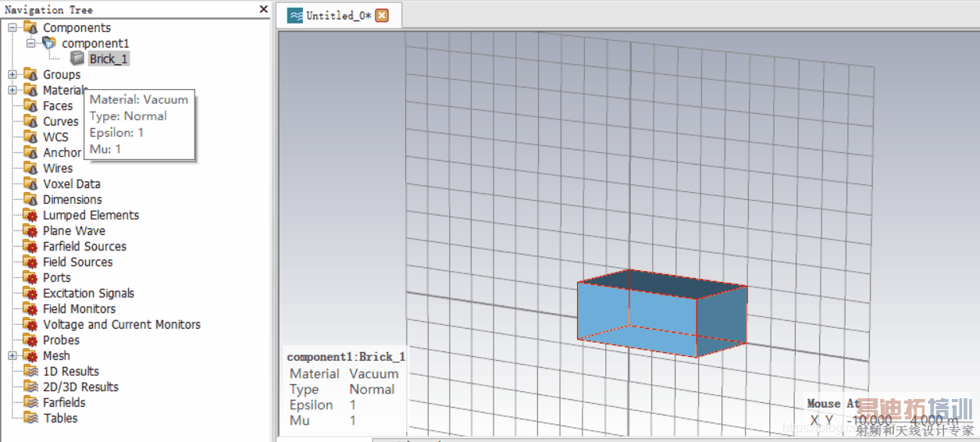Select Probes in the navigation tree

tap(61, 340)
